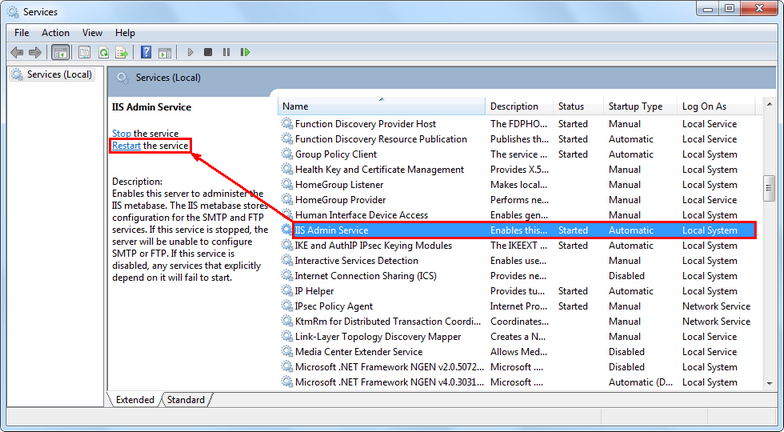Click gear icon beside Interactive Services Detection
The height and width of the screenshot is (432, 784).
(x=287, y=260)
